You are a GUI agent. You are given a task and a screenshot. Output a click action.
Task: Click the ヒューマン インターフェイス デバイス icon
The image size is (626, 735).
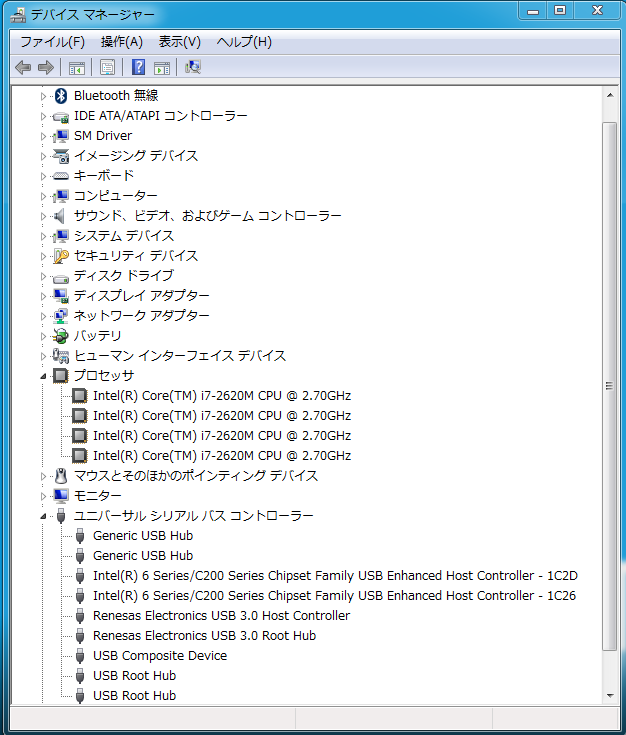point(61,356)
